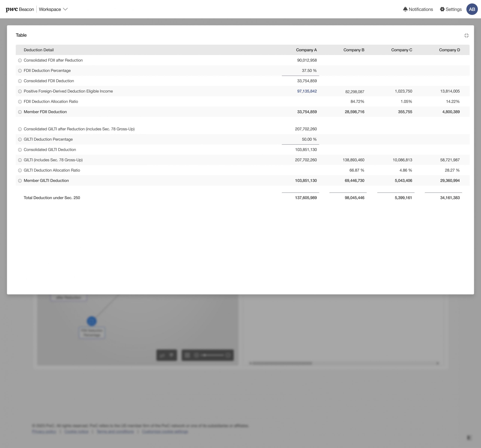Select Deduction Detail column header
The height and width of the screenshot is (448, 481).
(39, 50)
